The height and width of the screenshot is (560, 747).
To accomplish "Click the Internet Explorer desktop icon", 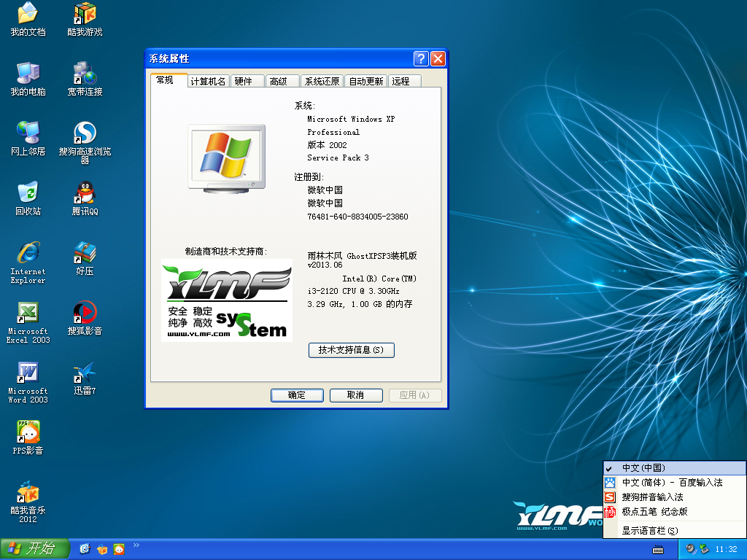I will click(x=28, y=262).
